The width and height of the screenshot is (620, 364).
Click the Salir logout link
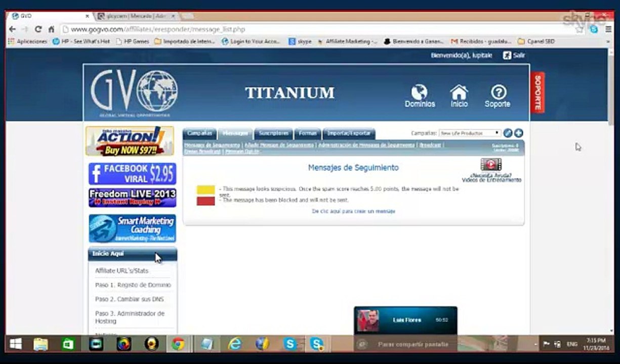514,55
